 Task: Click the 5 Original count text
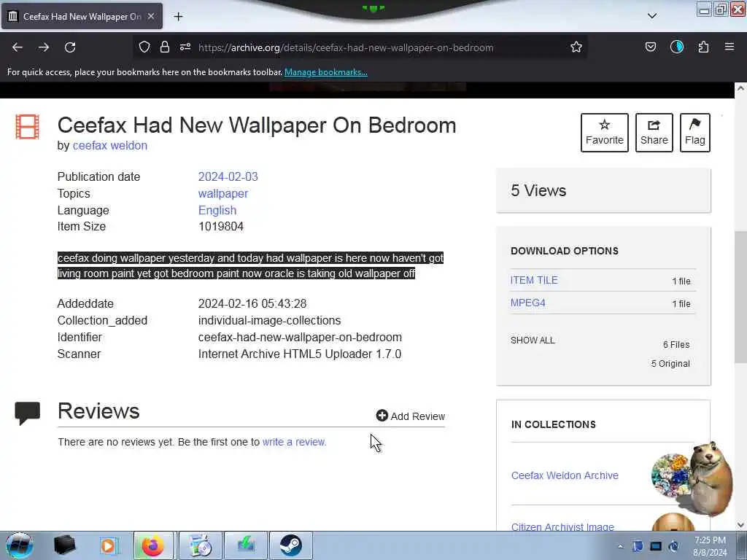670,364
